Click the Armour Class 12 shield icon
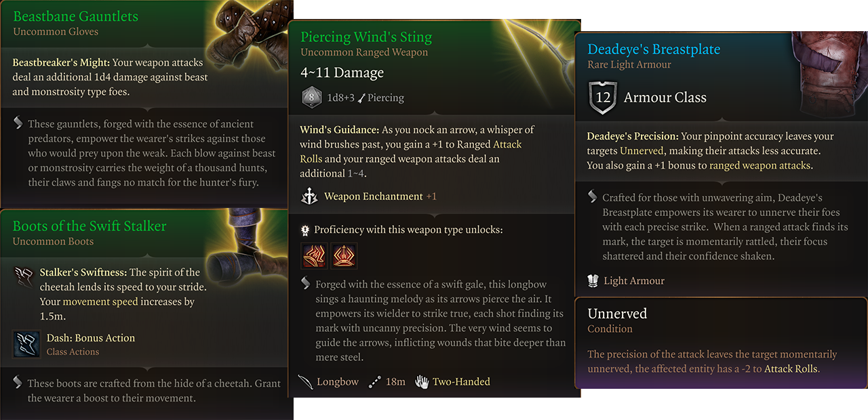 click(603, 98)
